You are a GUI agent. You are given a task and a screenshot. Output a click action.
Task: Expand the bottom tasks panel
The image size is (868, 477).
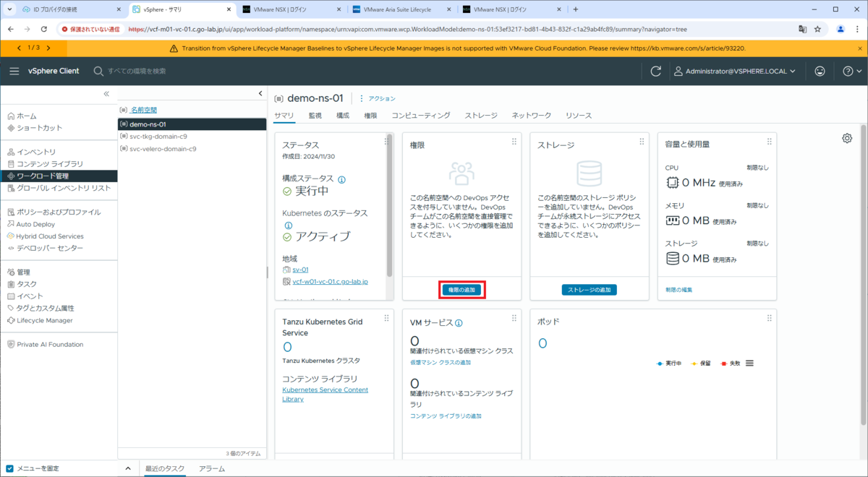pyautogui.click(x=127, y=468)
